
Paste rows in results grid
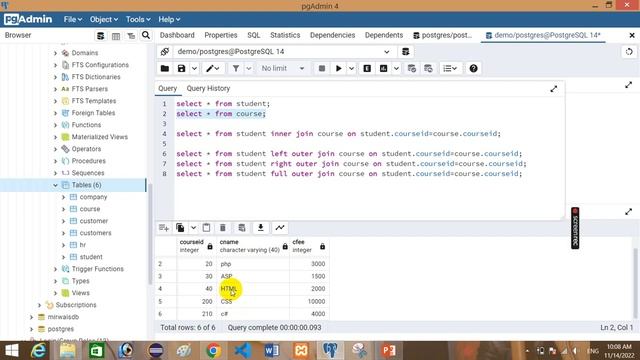point(207,228)
